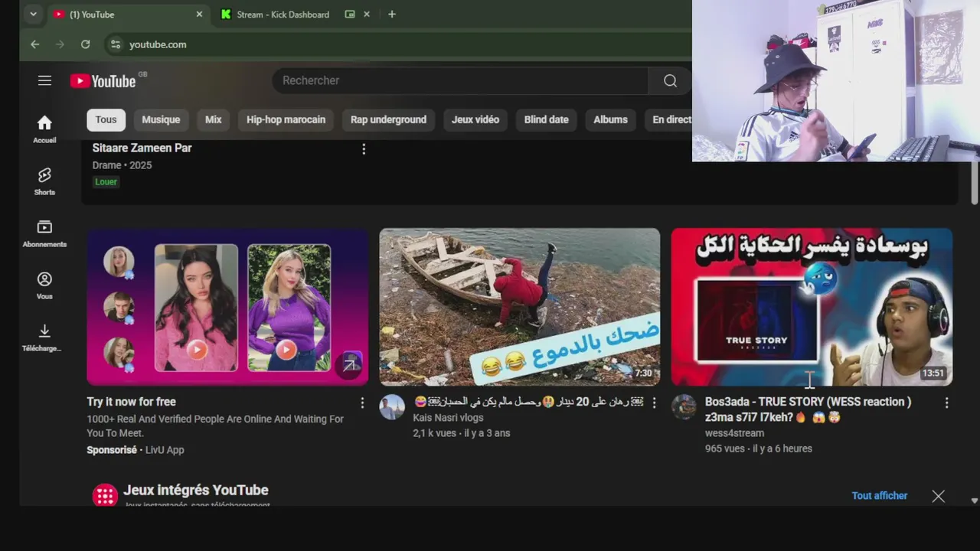
Task: Open options menu for Kais Nasri video
Action: 654,403
